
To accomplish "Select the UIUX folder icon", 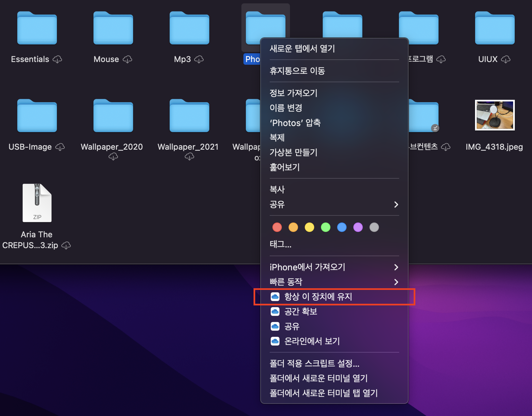I will 495,28.
